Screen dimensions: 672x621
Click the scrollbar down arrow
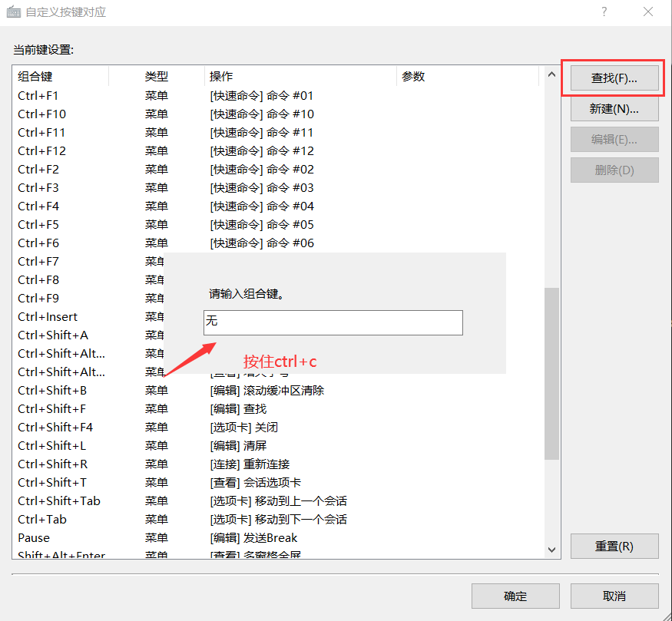(551, 550)
